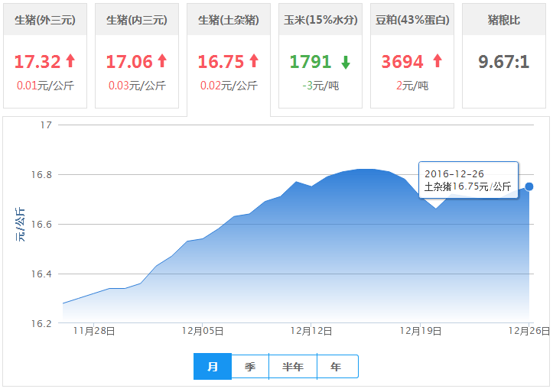This screenshot has height=392, width=553.
Task: Click the 12月19日 axis label
Action: coord(421,331)
